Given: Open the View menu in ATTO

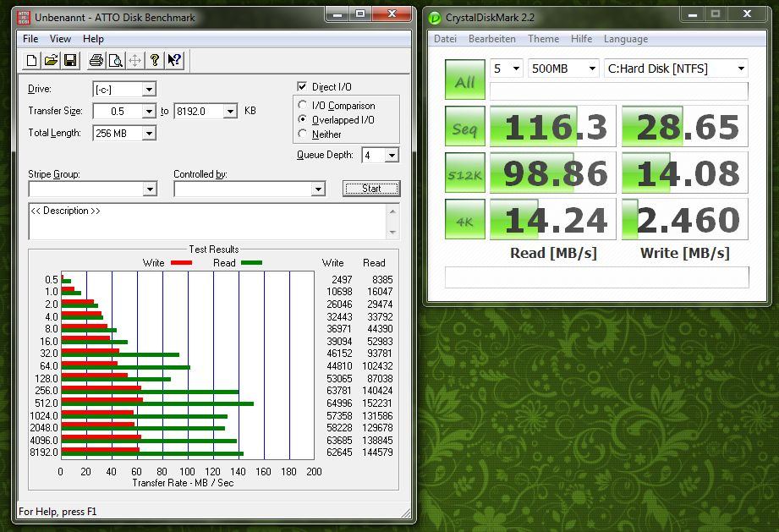Looking at the screenshot, I should 60,39.
